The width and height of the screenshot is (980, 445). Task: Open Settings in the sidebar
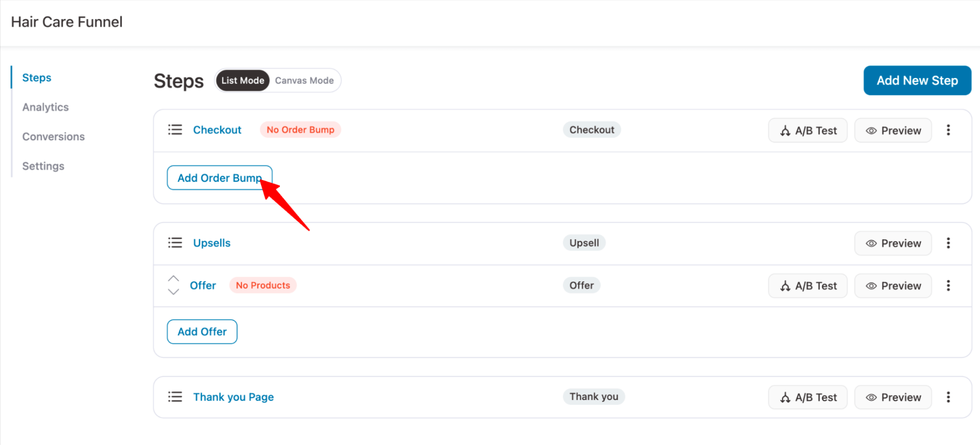[43, 166]
